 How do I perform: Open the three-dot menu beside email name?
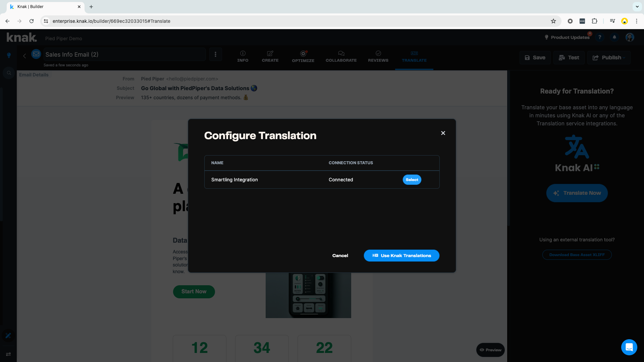pos(216,54)
